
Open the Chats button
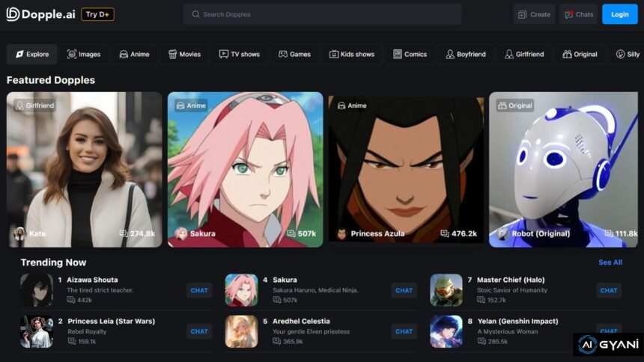tap(578, 14)
